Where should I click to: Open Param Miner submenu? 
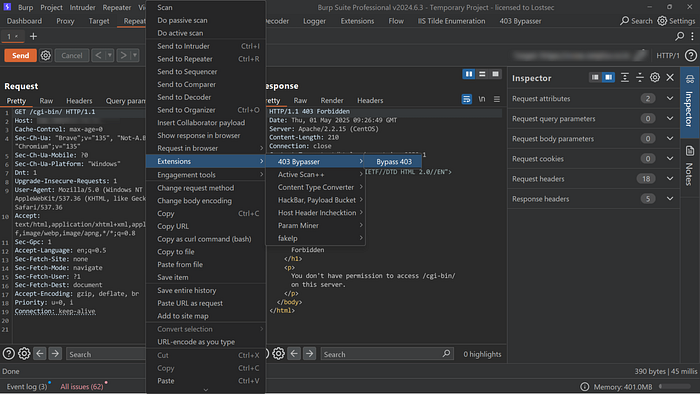coord(315,226)
